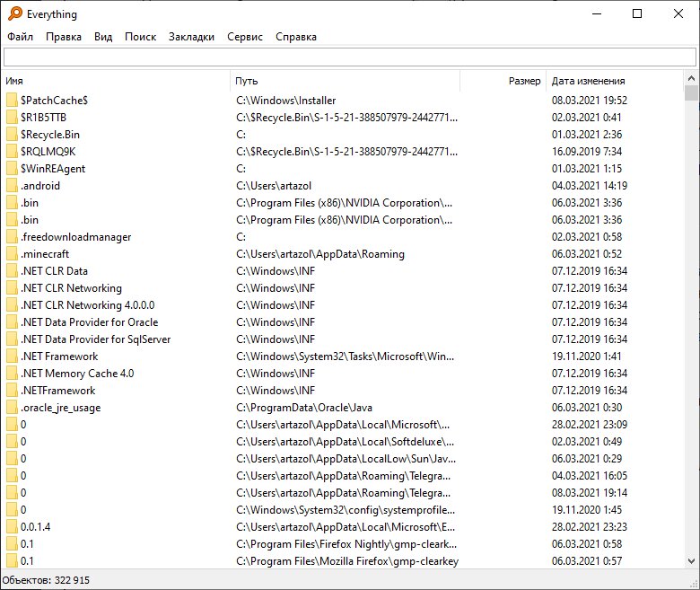The height and width of the screenshot is (590, 700).
Task: Select the .NET CLR Networking 4.0.0.0 name
Action: pyautogui.click(x=88, y=305)
